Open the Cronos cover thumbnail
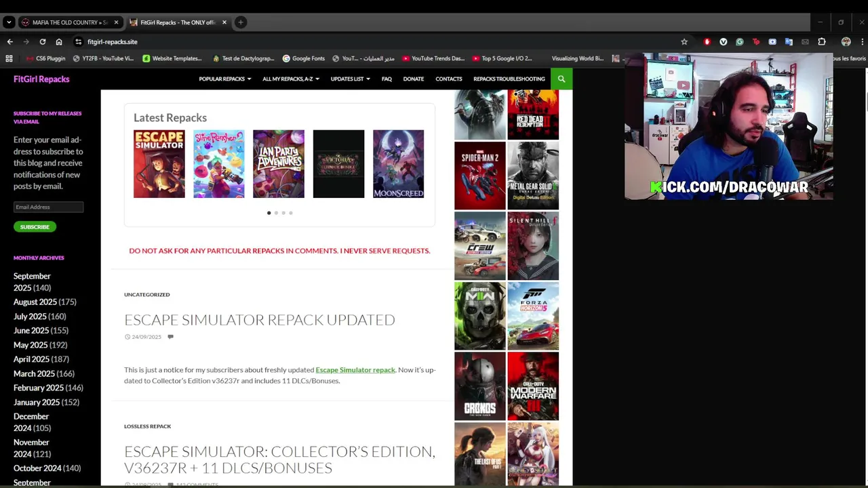Viewport: 868px width, 488px height. (x=480, y=386)
